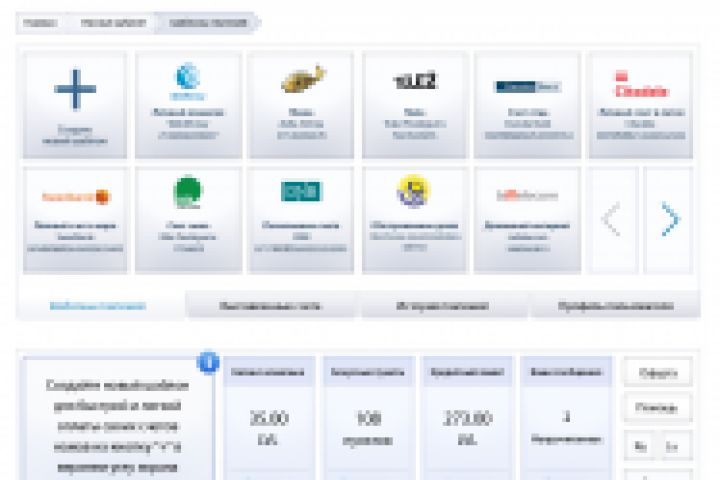The image size is (720, 480).
Task: Click the round blue info icon
Action: pyautogui.click(x=208, y=363)
